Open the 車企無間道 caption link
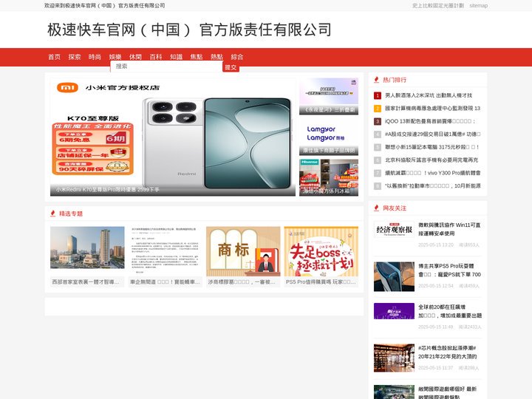 (x=165, y=282)
